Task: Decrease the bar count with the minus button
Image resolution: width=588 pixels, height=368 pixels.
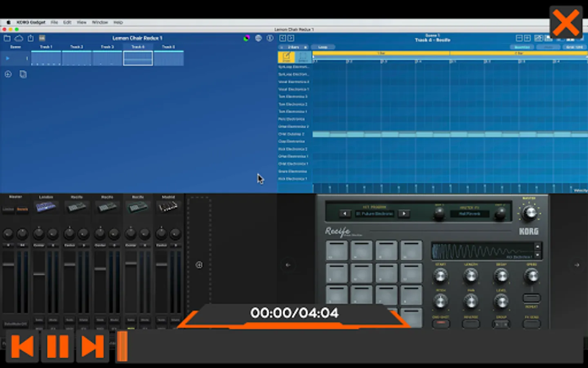Action: [282, 47]
